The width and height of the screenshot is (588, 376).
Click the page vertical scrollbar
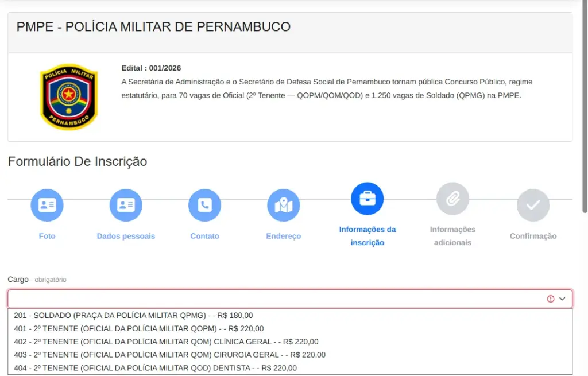(x=584, y=106)
